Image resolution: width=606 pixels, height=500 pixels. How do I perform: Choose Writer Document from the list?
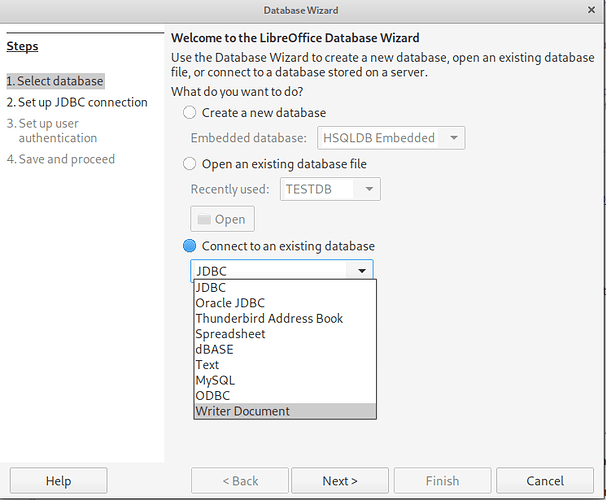285,411
